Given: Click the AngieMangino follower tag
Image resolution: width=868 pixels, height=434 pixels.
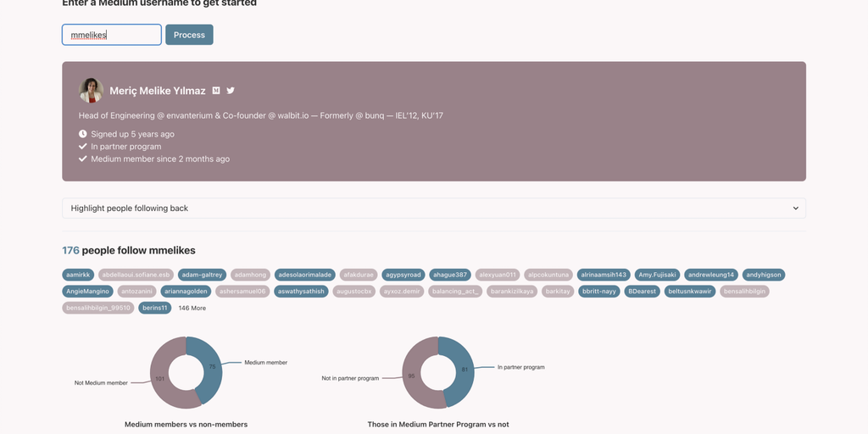Looking at the screenshot, I should tap(87, 292).
